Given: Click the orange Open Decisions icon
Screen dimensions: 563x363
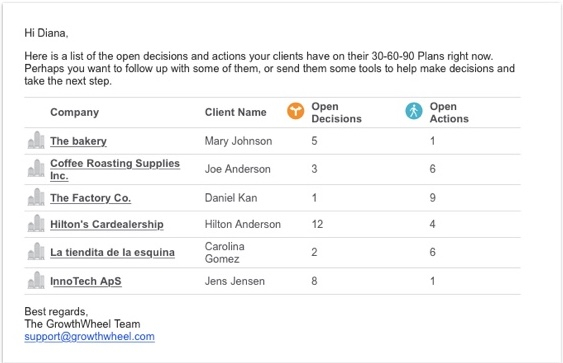Looking at the screenshot, I should (x=296, y=111).
